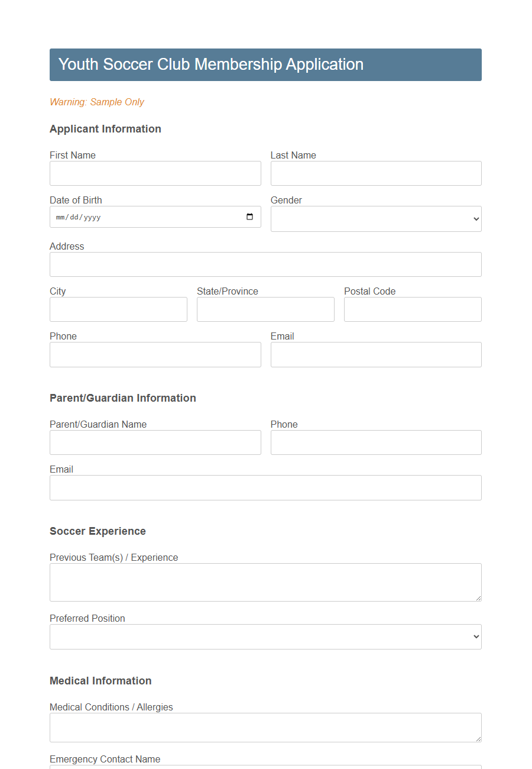The height and width of the screenshot is (769, 532).
Task: Select the Parent/Guardian Phone field
Action: pos(376,442)
